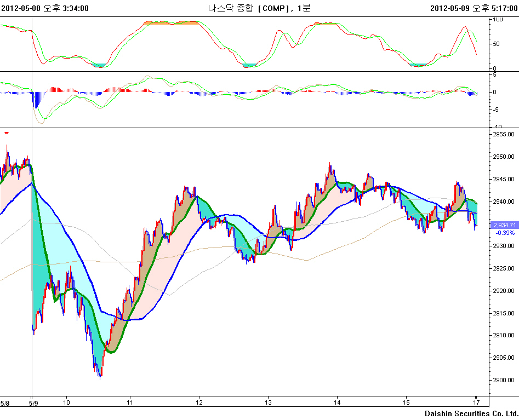
Task: Click the blue current price tag 2,934.71
Action: 504,225
